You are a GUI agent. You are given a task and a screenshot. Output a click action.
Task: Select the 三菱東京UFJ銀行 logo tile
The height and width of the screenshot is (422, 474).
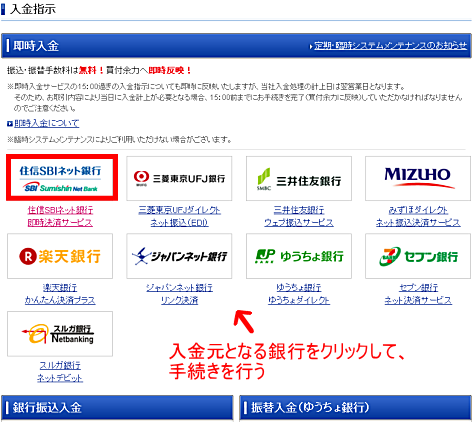point(179,178)
